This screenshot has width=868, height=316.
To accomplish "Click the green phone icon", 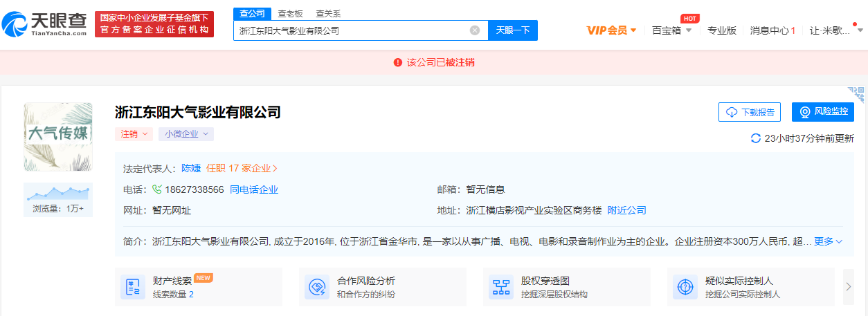I will (x=157, y=189).
